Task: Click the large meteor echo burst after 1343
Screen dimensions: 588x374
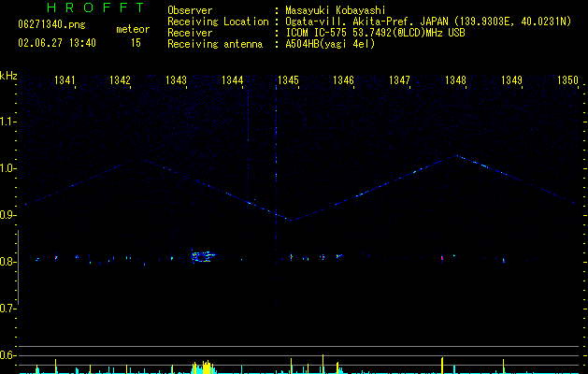Action: click(203, 256)
